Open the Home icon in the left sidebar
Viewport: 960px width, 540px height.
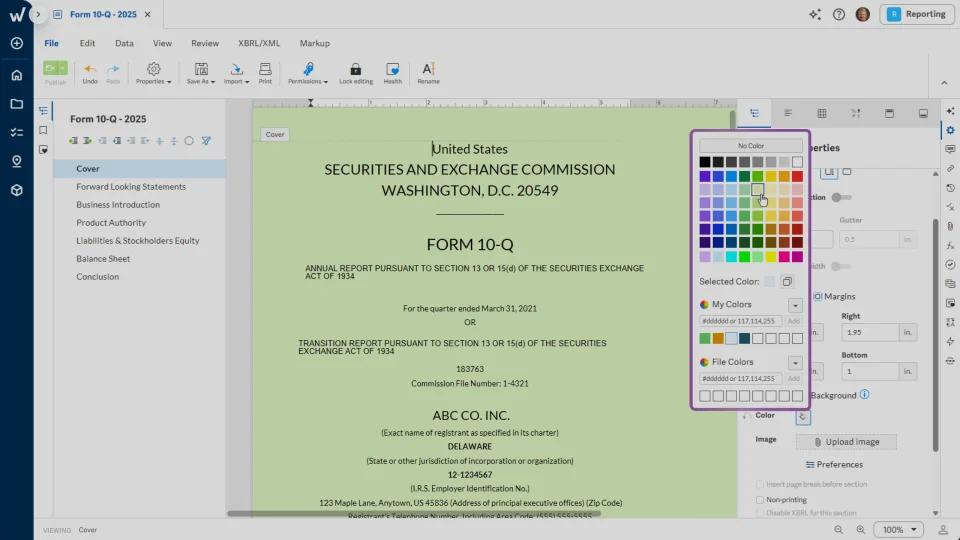(16, 75)
